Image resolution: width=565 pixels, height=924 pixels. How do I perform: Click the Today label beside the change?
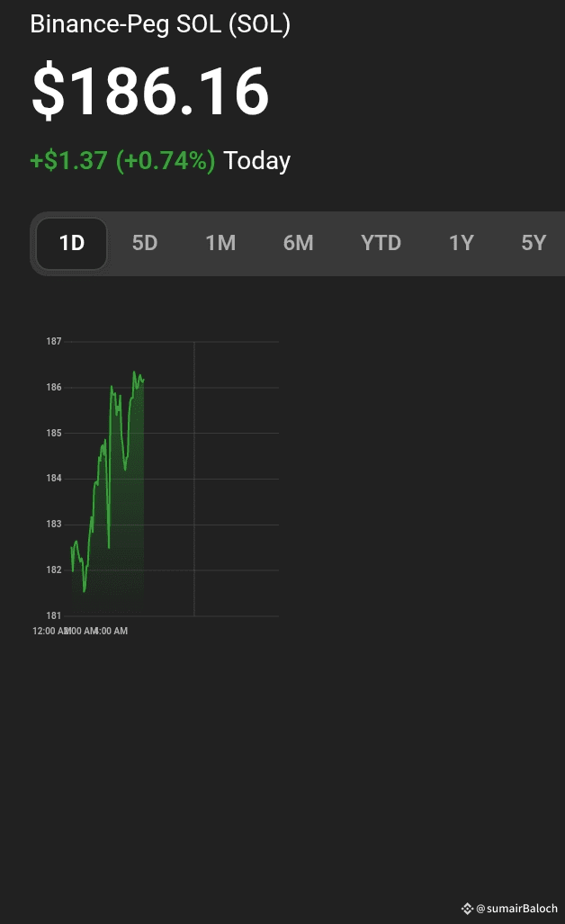click(256, 161)
